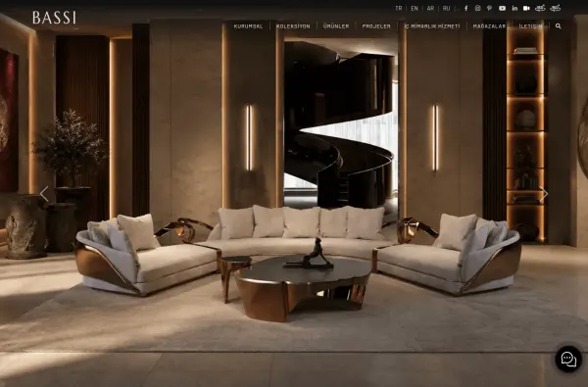Screen dimensions: 588x387
Task: Open the KURUMSAL menu
Action: [248, 26]
